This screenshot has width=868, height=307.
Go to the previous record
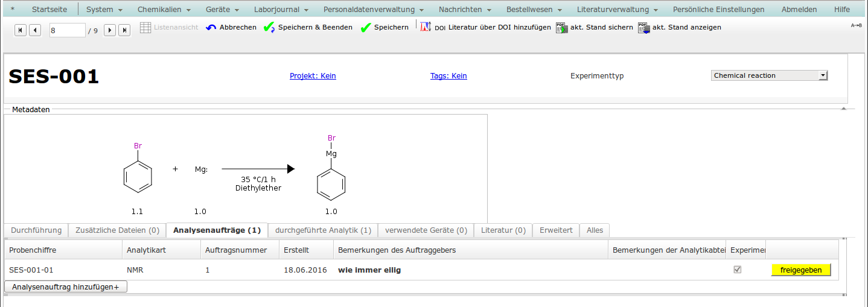tap(35, 30)
